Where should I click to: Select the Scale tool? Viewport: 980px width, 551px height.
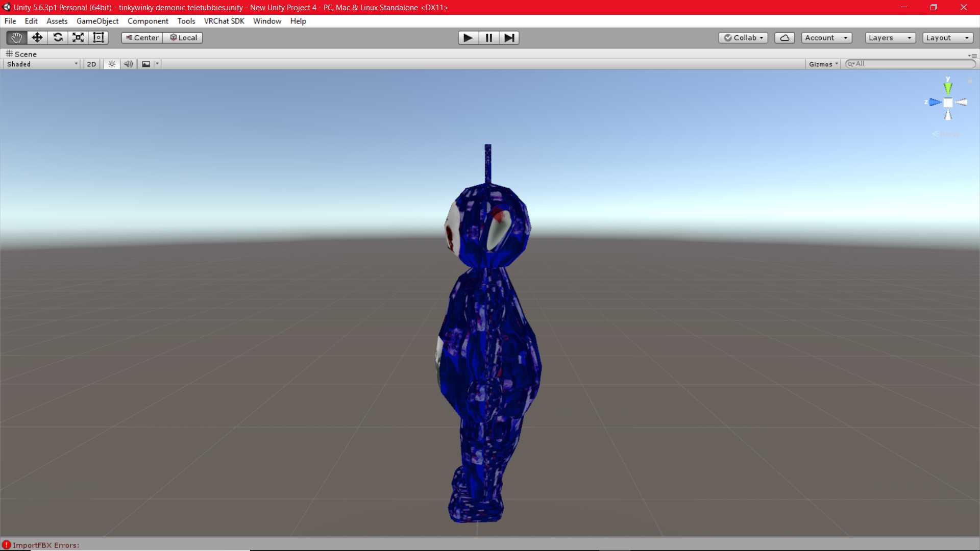coord(78,38)
